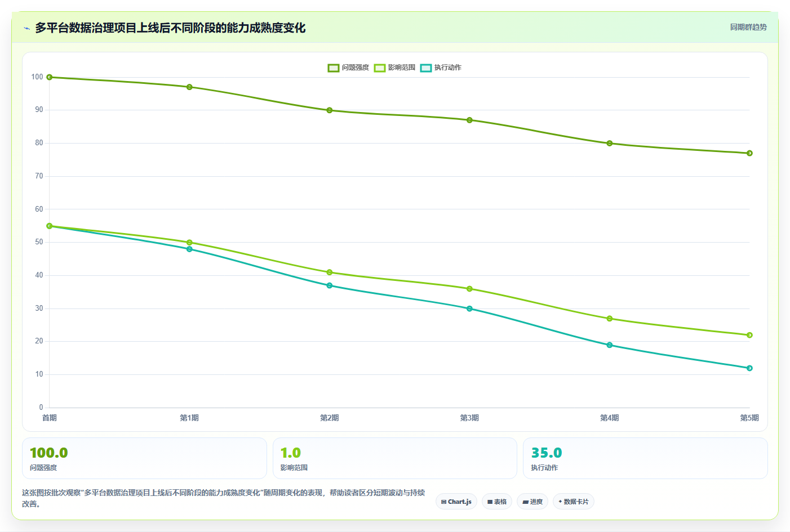Click the 问题强度 caption under 100.0

[43, 468]
